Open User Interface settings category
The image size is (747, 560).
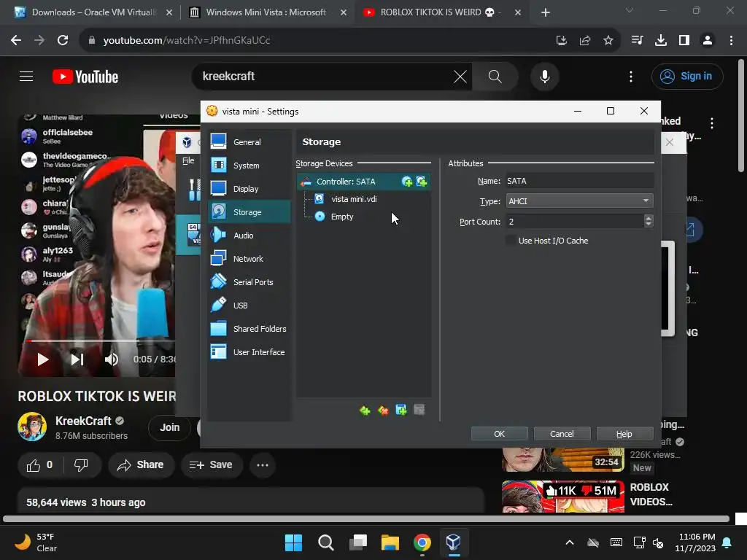249,352
